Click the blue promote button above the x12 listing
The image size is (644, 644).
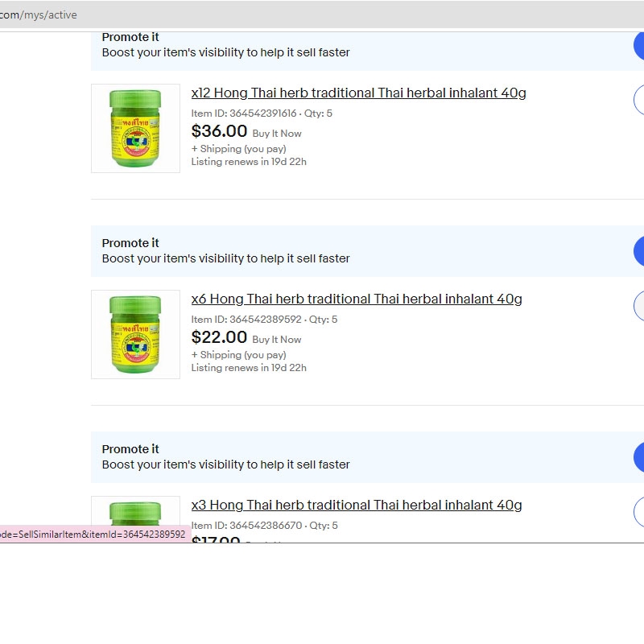pos(639,45)
